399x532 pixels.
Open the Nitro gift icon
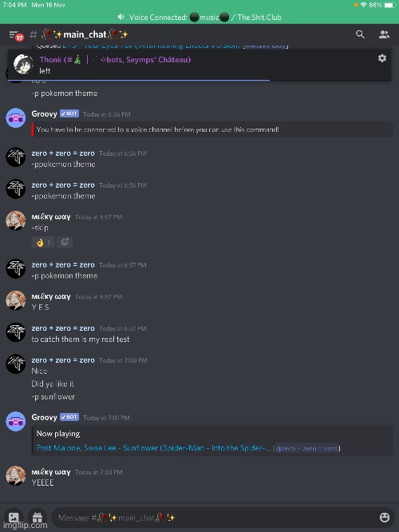tap(38, 517)
